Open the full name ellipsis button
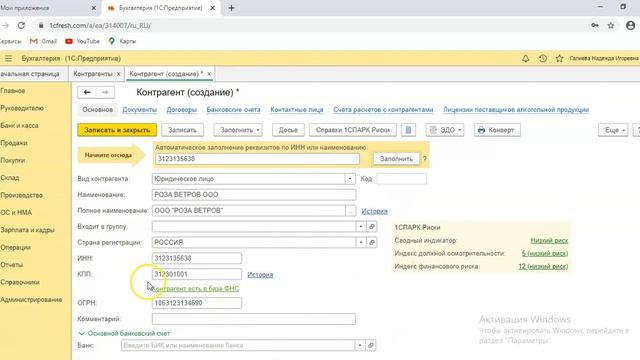The height and width of the screenshot is (360, 640). coord(351,211)
